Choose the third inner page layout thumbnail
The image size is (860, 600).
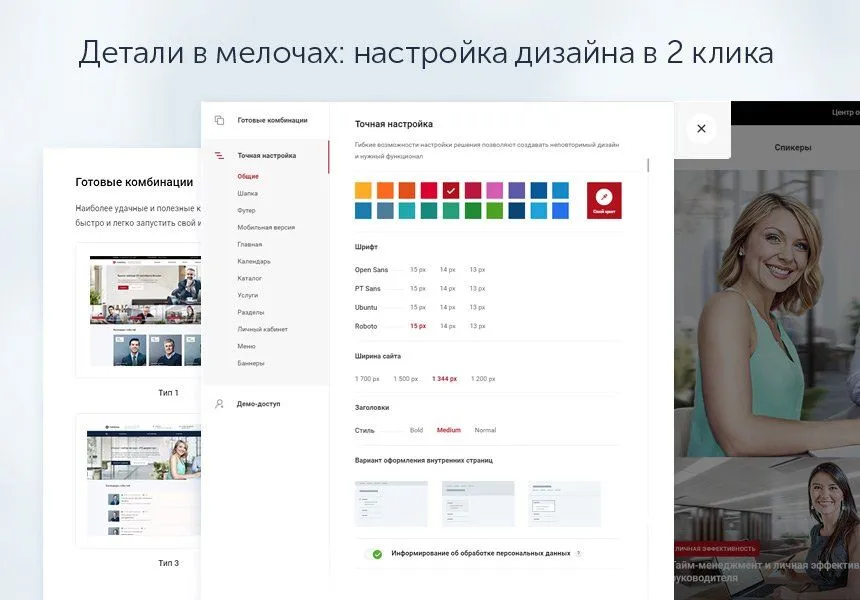point(564,504)
